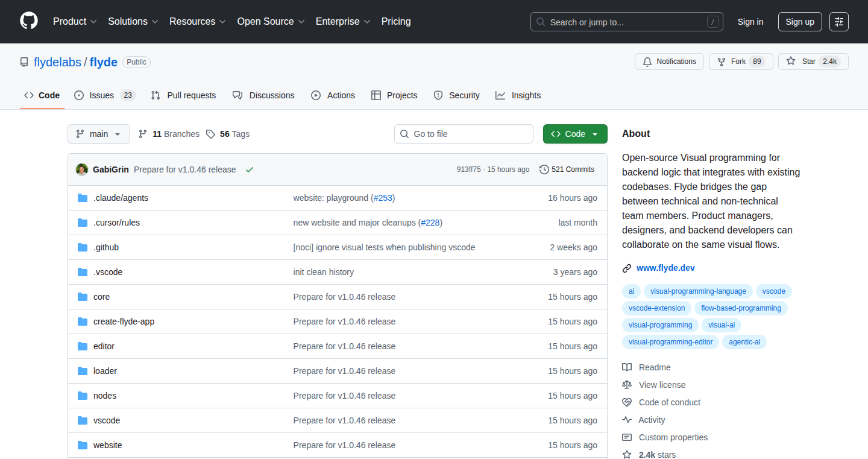Switch to the Security tab
Image resolution: width=868 pixels, height=459 pixels.
pyautogui.click(x=456, y=95)
